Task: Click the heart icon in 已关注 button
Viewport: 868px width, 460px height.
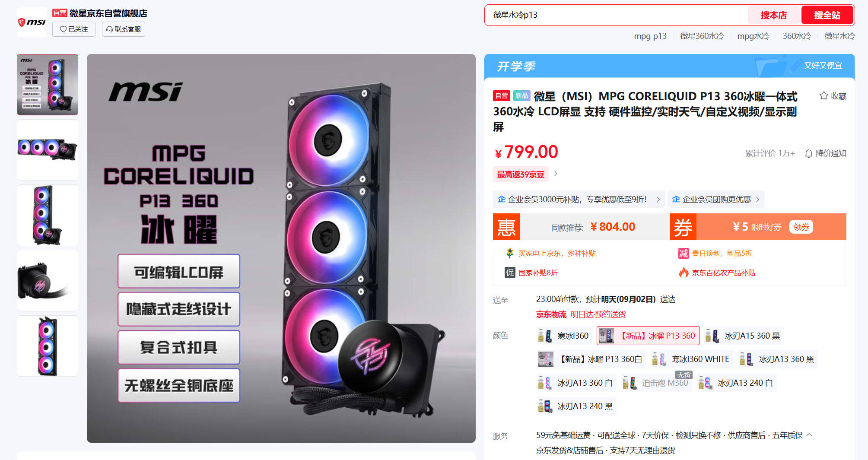Action: click(63, 29)
